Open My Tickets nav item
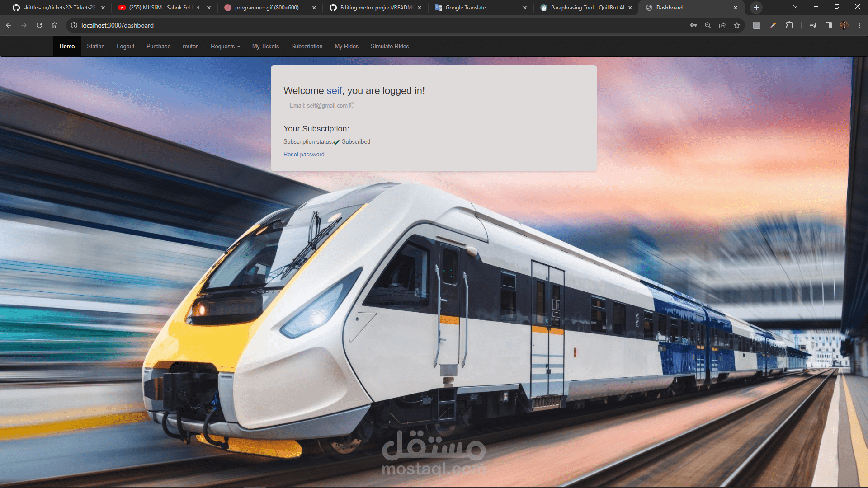 click(x=265, y=46)
